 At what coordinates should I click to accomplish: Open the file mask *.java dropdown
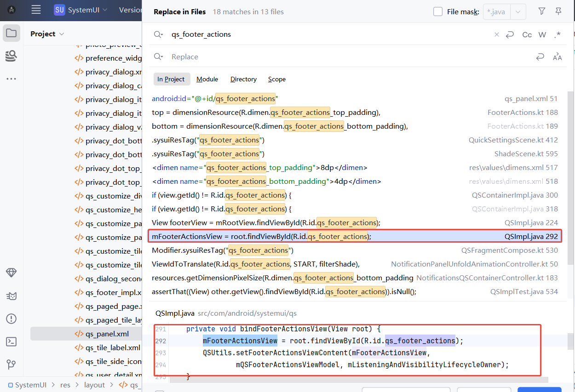click(518, 11)
